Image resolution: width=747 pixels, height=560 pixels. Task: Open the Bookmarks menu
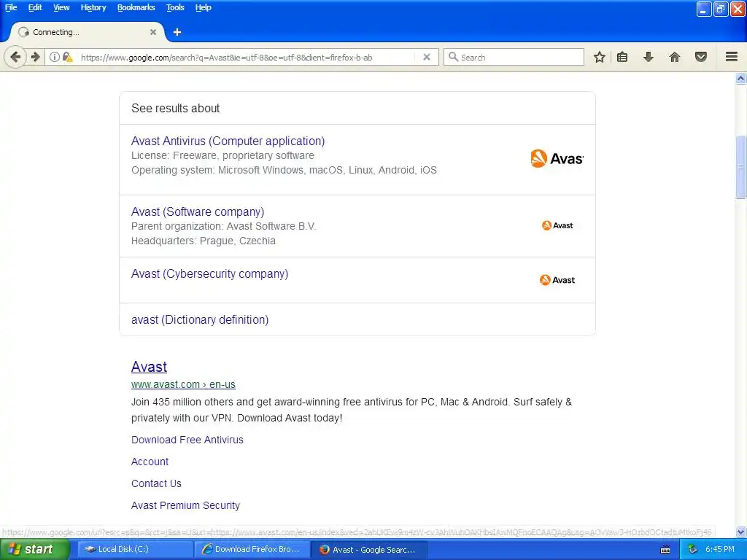[x=136, y=7]
